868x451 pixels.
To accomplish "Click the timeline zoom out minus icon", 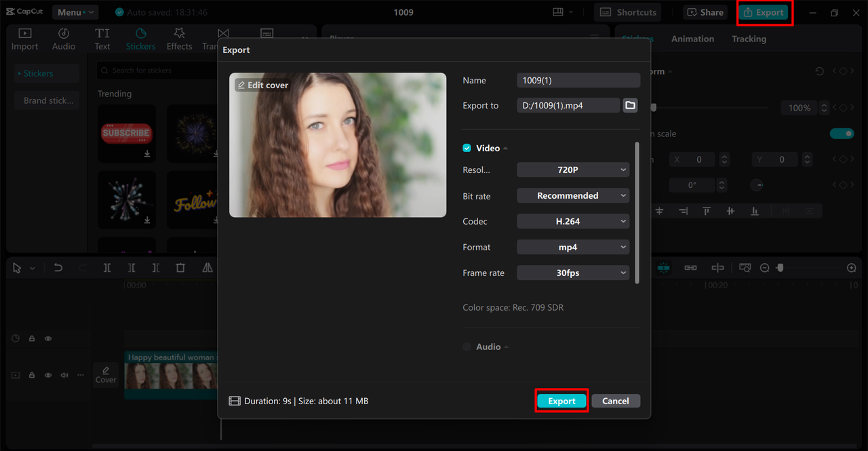I will [765, 268].
